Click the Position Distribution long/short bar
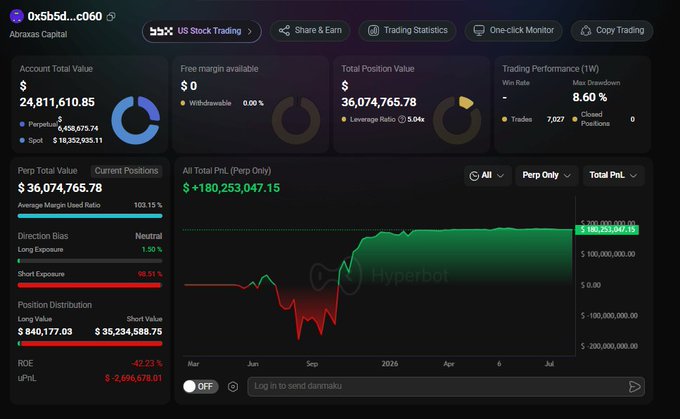This screenshot has width=680, height=419. (x=90, y=344)
